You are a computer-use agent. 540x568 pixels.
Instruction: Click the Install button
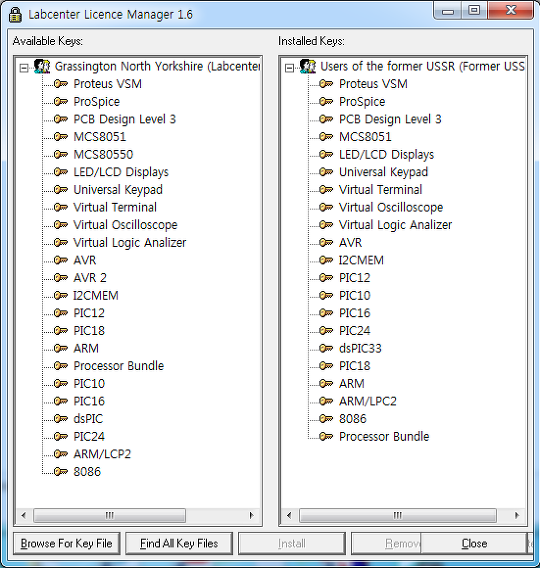tap(292, 543)
